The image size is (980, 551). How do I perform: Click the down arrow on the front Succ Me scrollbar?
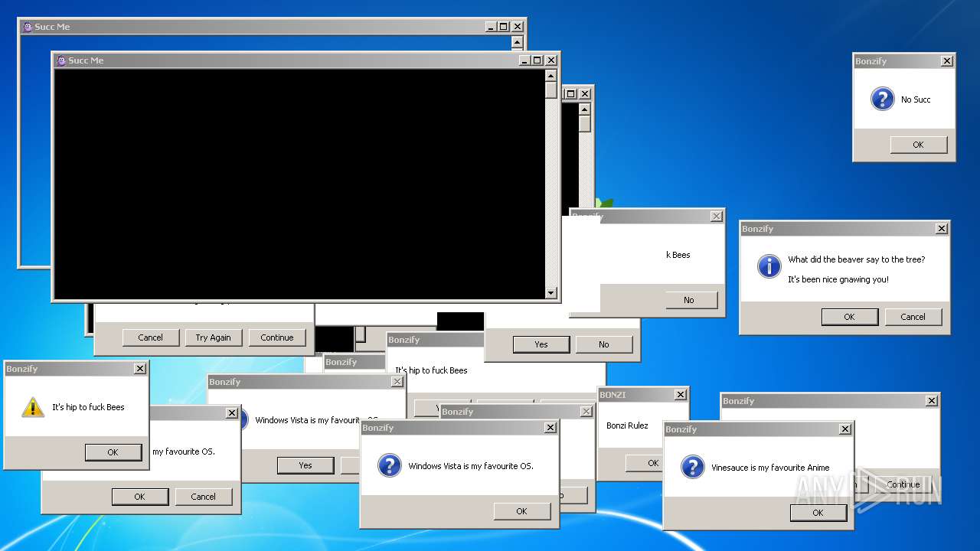point(550,292)
